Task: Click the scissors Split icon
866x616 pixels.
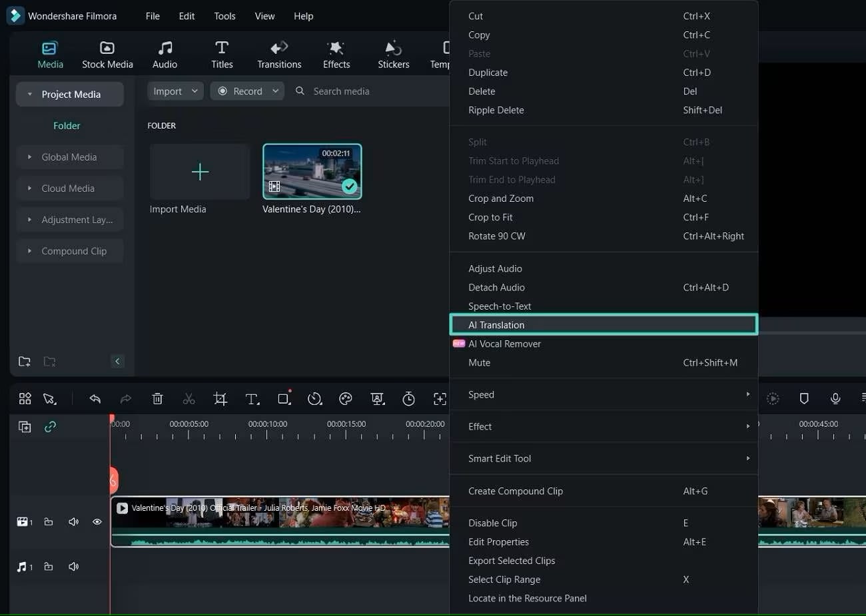Action: click(189, 399)
